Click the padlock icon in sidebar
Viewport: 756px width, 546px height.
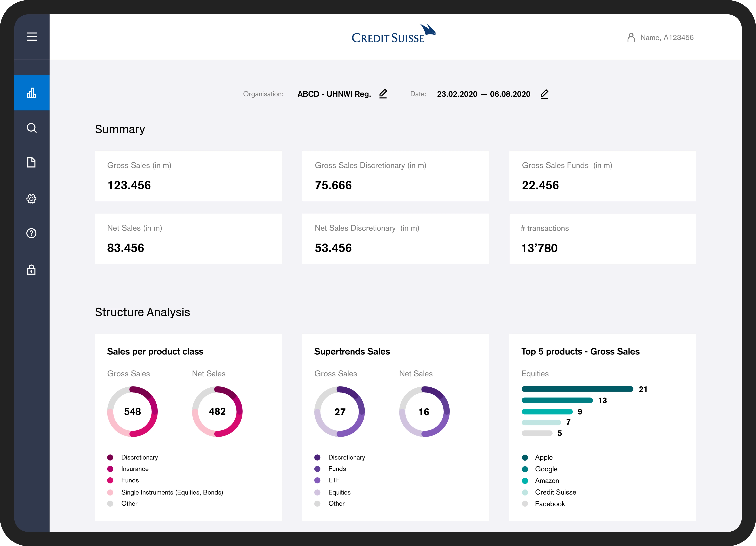[x=31, y=270]
